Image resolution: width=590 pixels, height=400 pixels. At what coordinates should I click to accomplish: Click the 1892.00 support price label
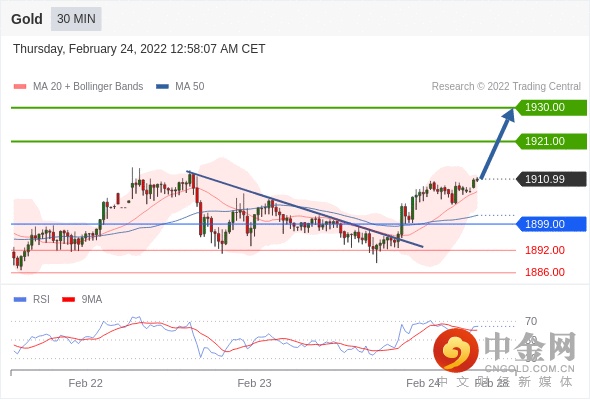pos(545,250)
